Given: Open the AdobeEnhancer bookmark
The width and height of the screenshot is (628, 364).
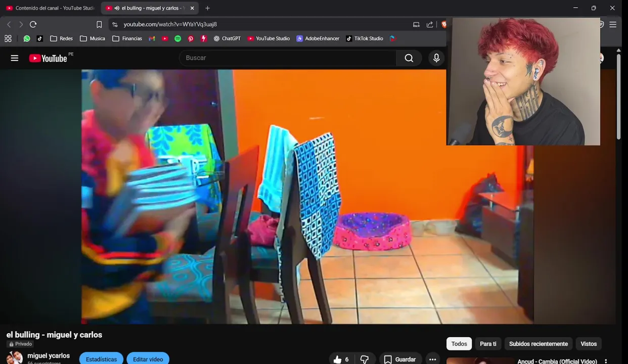Looking at the screenshot, I should [x=318, y=38].
